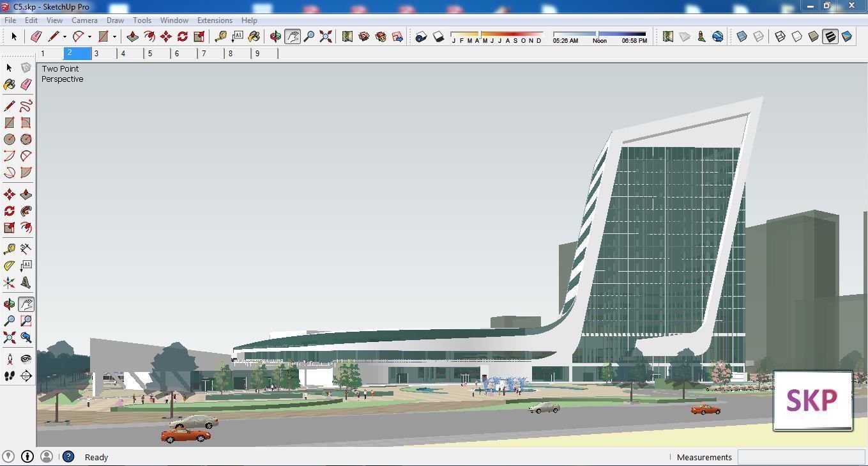Select Position Camera tool in left toolbar
The image size is (868, 466).
[x=10, y=359]
